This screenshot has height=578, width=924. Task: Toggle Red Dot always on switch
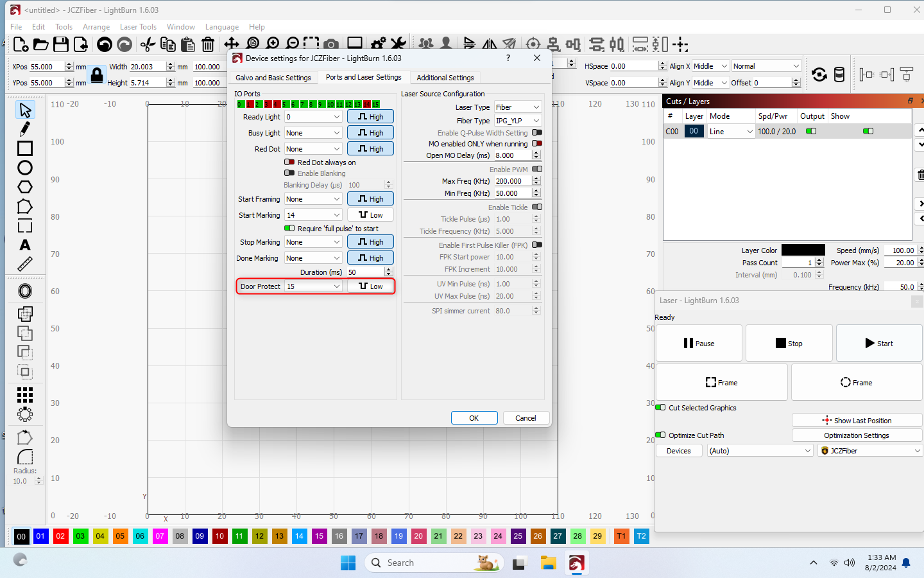(x=289, y=162)
